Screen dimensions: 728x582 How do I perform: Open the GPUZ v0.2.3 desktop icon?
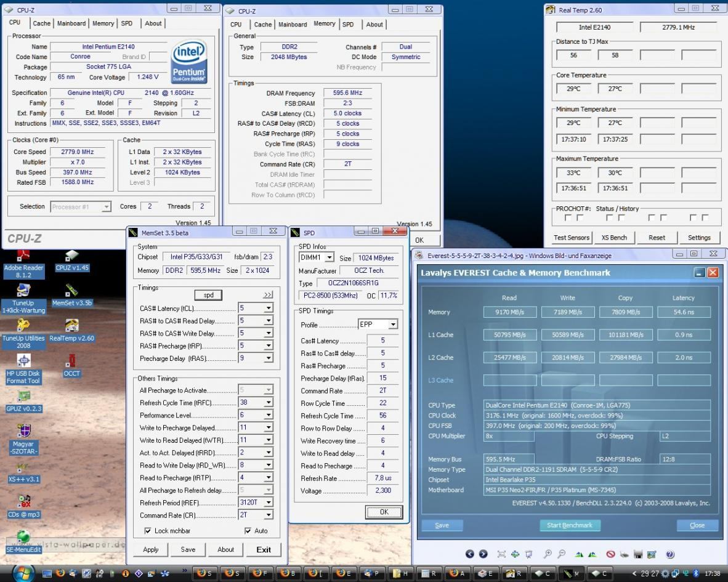pyautogui.click(x=23, y=402)
